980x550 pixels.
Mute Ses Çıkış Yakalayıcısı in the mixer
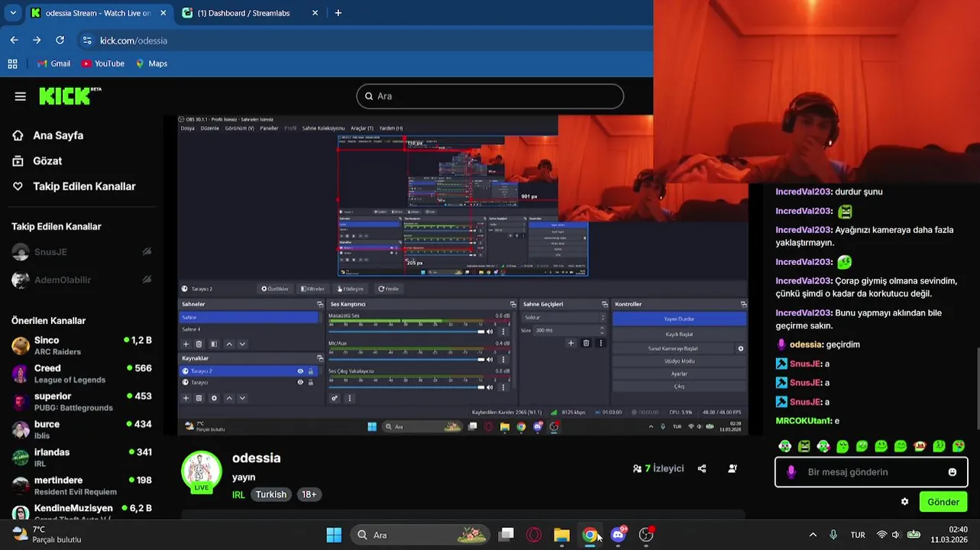pos(491,387)
